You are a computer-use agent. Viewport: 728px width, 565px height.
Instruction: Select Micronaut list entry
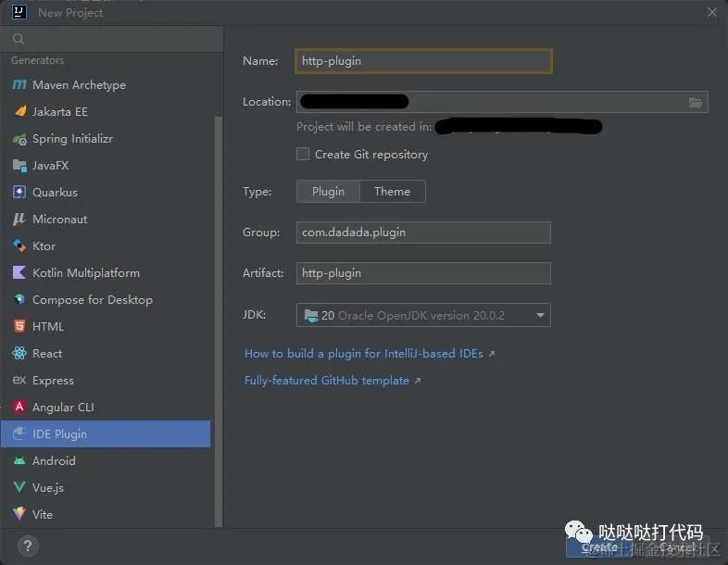pos(106,220)
